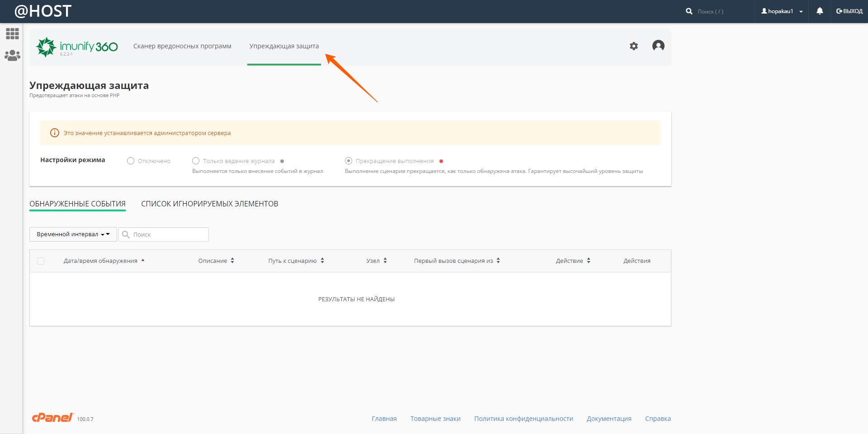Click the magnifier icon in events search
The height and width of the screenshot is (434, 868).
(x=126, y=234)
